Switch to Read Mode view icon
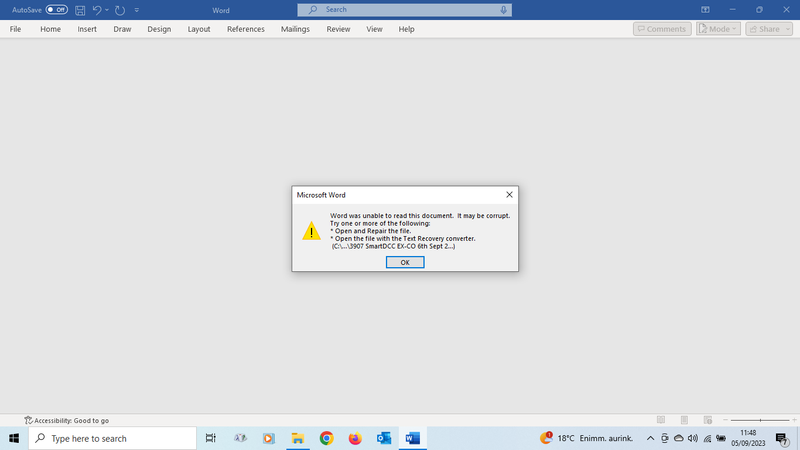The image size is (800, 450). tap(661, 420)
